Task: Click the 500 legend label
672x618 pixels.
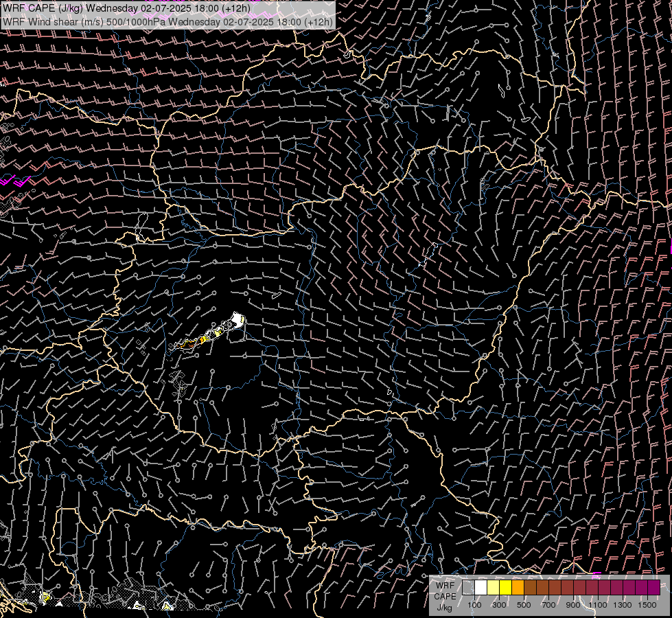Action: tap(524, 605)
